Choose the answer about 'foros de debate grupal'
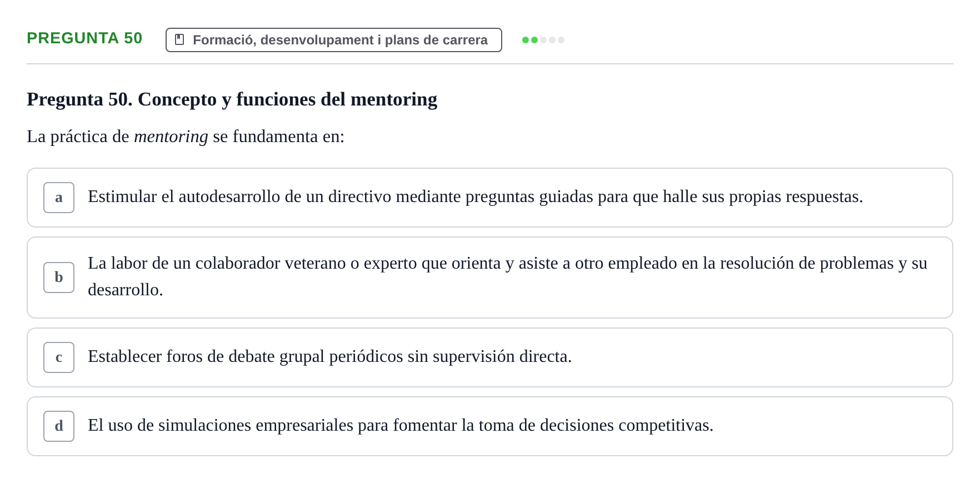 (x=490, y=357)
